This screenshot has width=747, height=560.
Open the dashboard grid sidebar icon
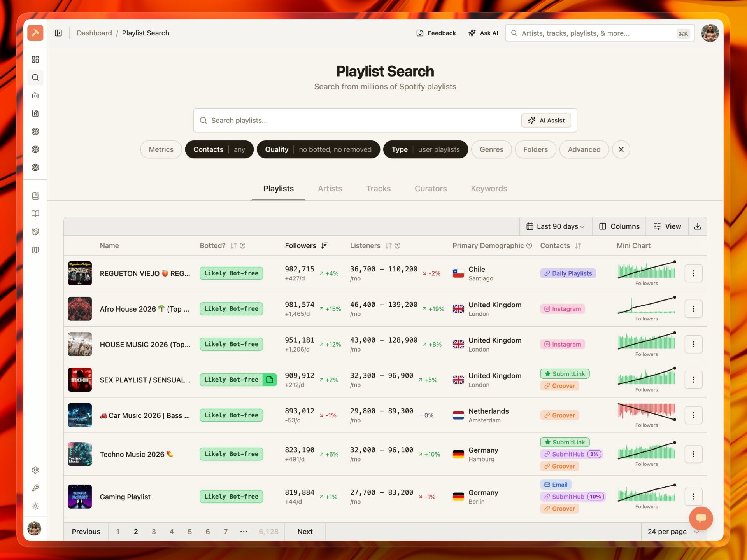pyautogui.click(x=35, y=59)
